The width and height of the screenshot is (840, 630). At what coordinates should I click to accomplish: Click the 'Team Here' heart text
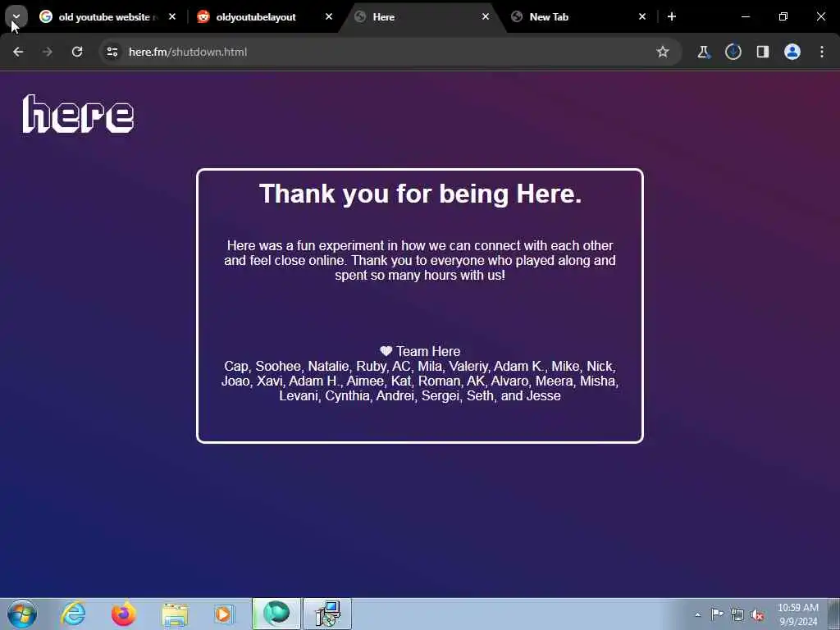tap(420, 351)
